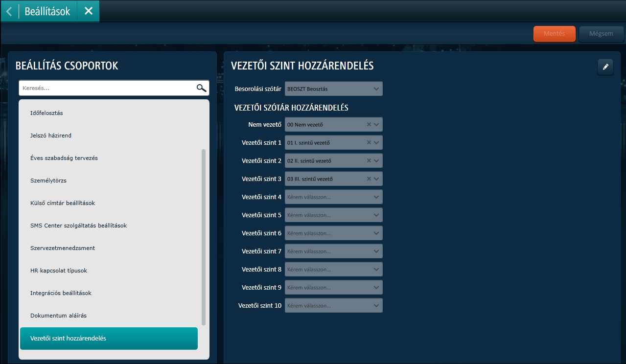The height and width of the screenshot is (364, 626).
Task: Open Éves szabadság tervezés group
Action: click(x=109, y=158)
